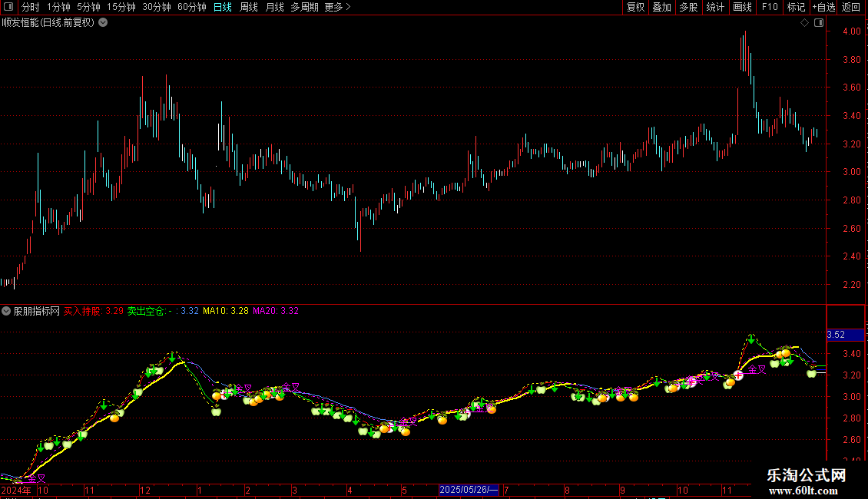The width and height of the screenshot is (868, 499).
Task: Click the MA10: 3.28 value
Action: point(225,311)
